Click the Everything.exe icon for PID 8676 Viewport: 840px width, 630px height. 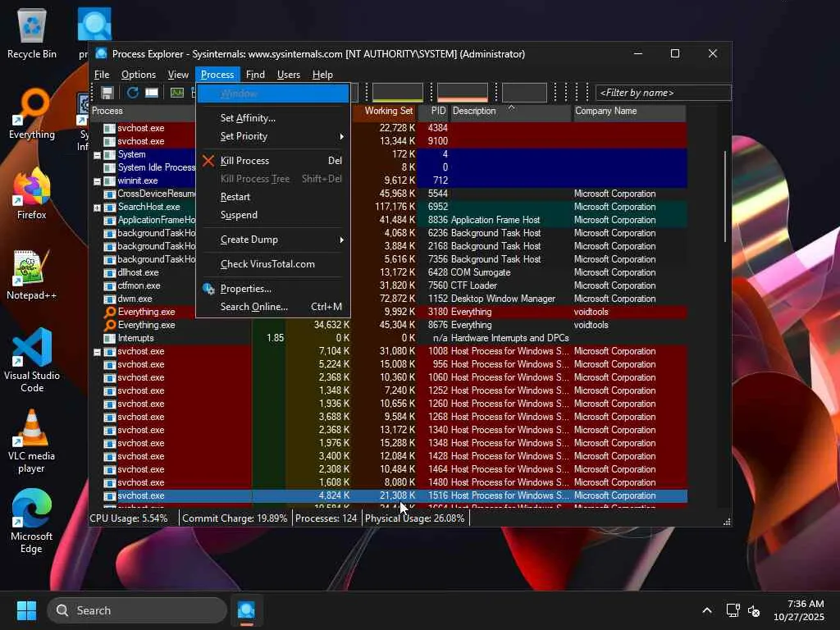(110, 325)
